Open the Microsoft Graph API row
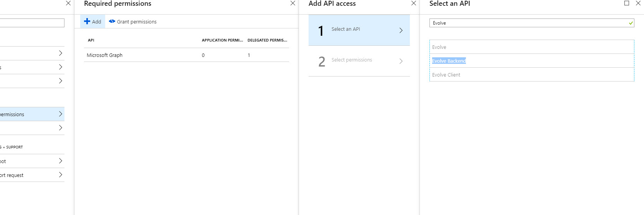644x215 pixels. tap(187, 55)
